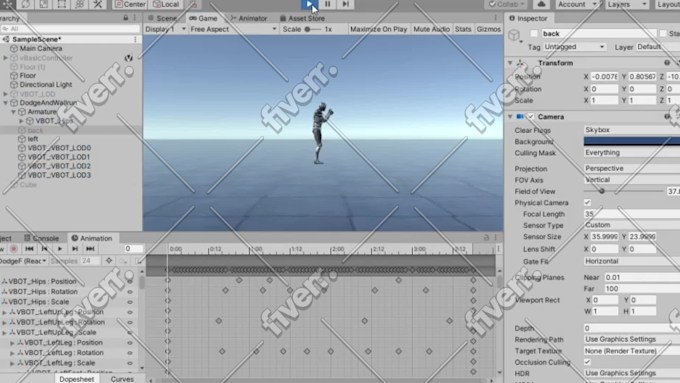Collapse the Camera component
680x383 pixels.
[x=510, y=117]
